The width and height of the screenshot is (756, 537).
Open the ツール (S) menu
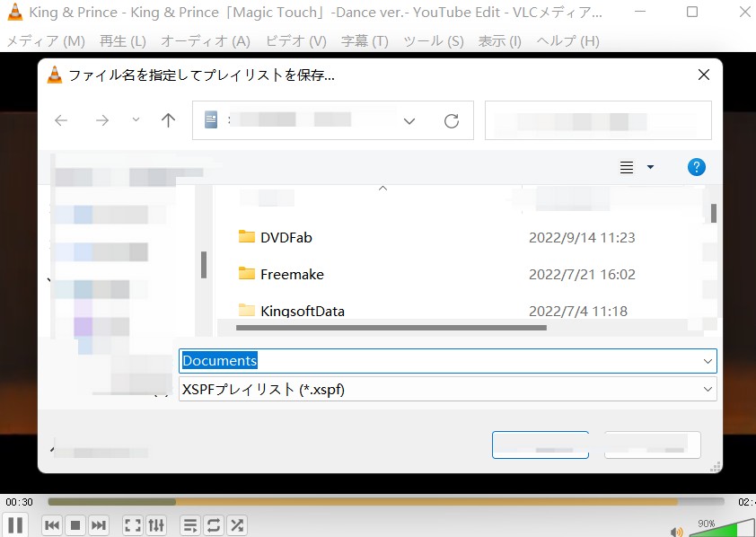434,41
